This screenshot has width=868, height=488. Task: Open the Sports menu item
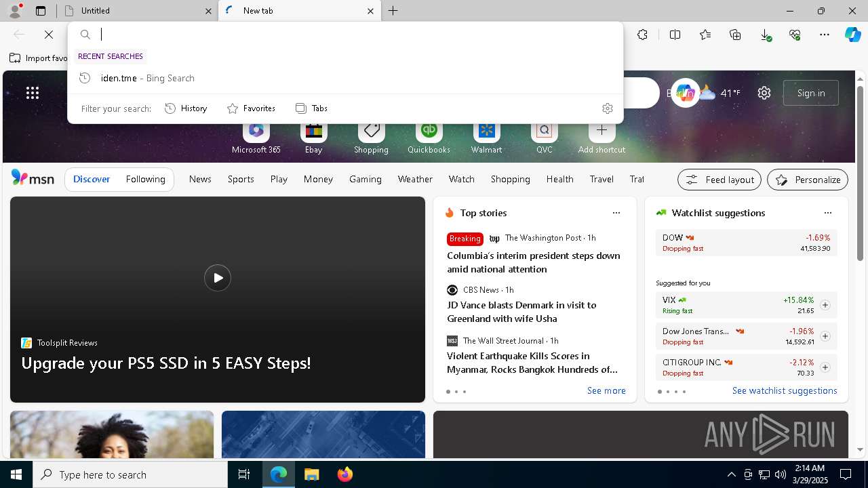coord(241,179)
